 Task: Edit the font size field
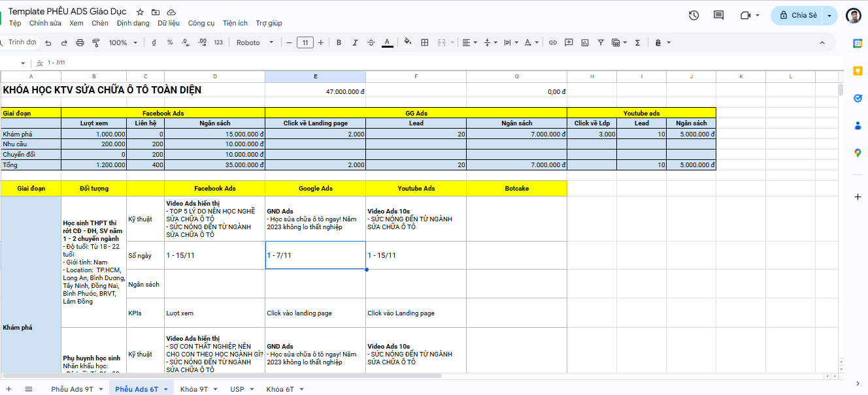(x=305, y=42)
